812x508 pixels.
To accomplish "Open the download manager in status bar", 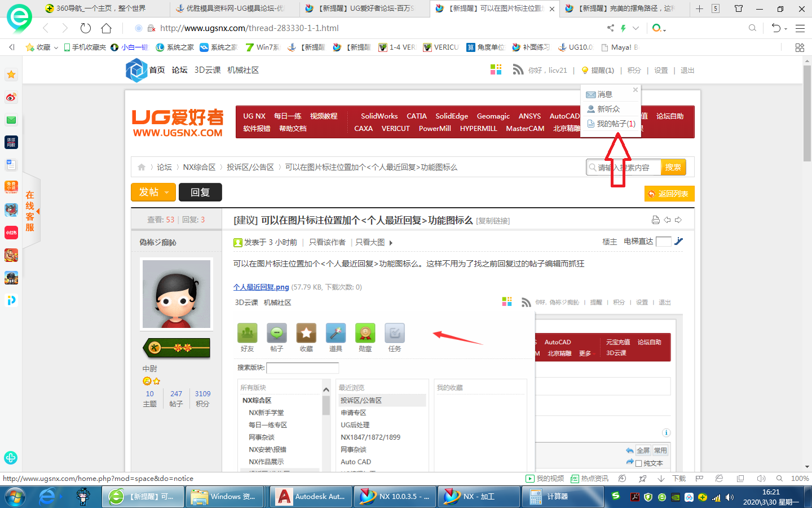I will (x=673, y=479).
